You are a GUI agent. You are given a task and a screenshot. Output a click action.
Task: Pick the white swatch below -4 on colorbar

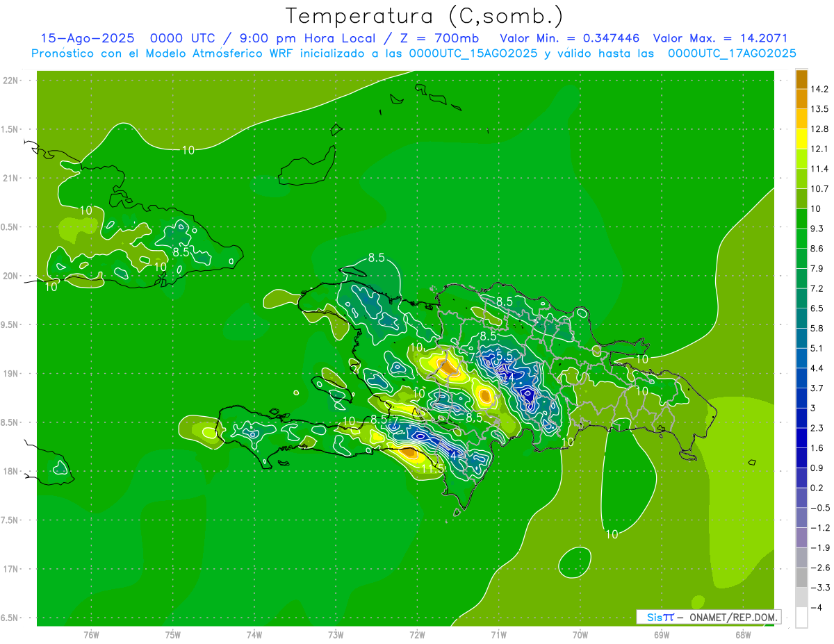coord(801,618)
